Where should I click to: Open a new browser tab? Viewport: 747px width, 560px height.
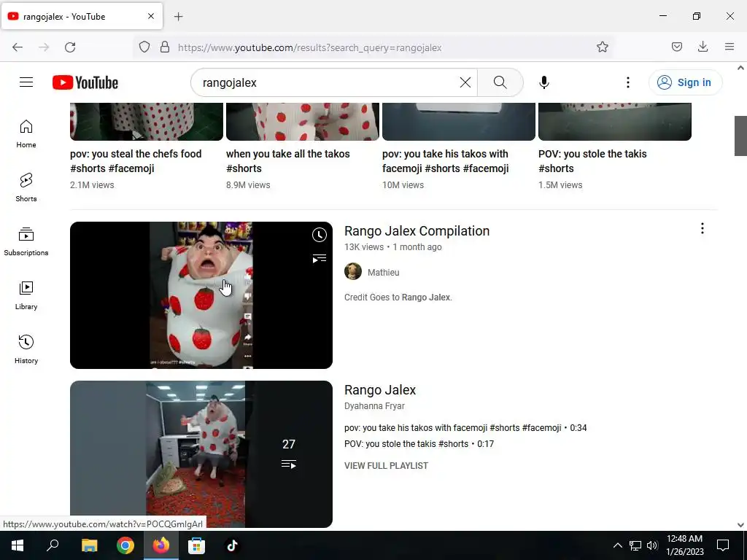tap(178, 17)
